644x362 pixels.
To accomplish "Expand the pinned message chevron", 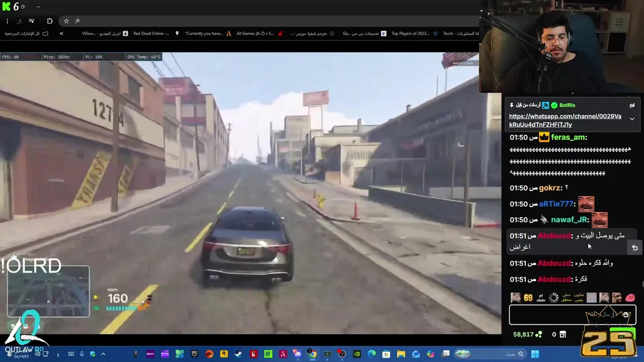I will pos(632,119).
